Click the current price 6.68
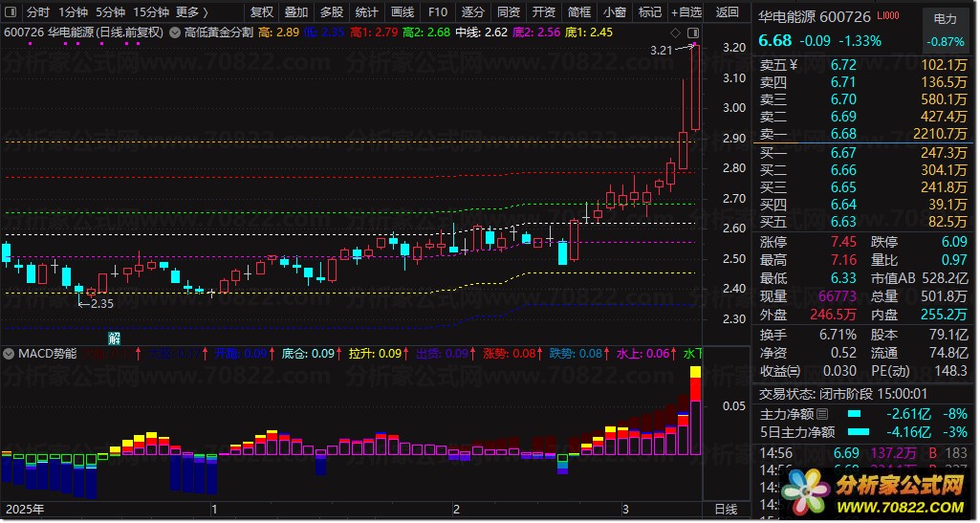980x523 pixels. tap(775, 40)
